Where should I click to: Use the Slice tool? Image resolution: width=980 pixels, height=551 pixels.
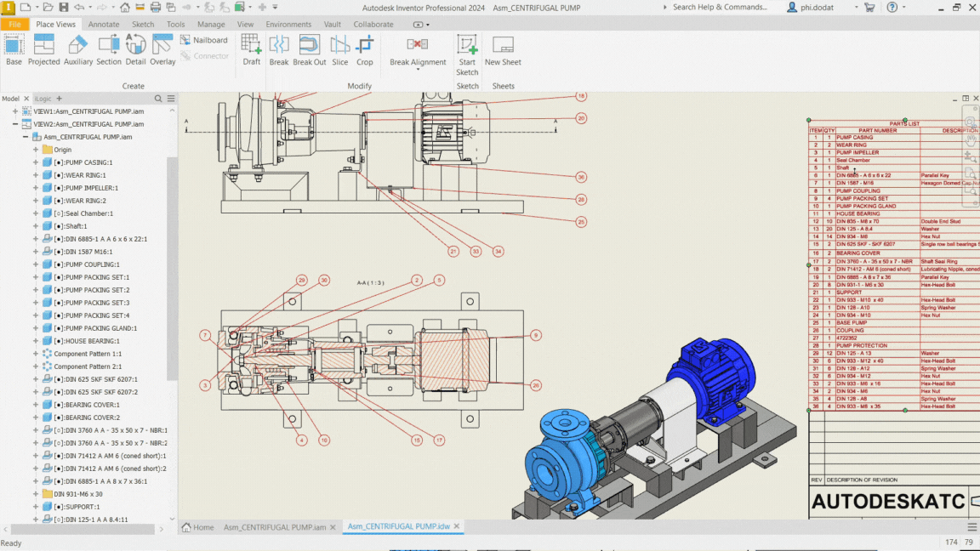[x=340, y=50]
